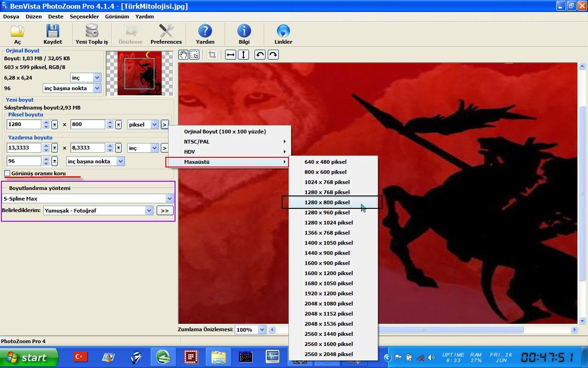Viewport: 588px width, 368px height.
Task: Click the stepper arrows beside the 13,3333 field
Action: coord(46,148)
